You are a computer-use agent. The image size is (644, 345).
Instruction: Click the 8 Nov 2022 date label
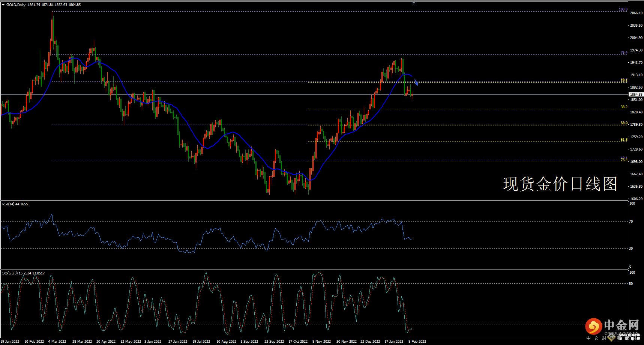pyautogui.click(x=321, y=342)
